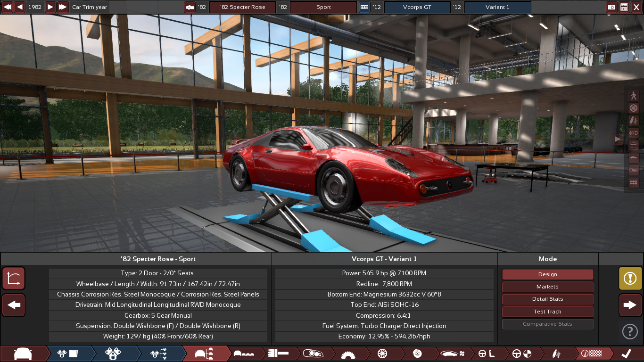Open help with question mark icon
644x362 pixels.
coord(630,331)
